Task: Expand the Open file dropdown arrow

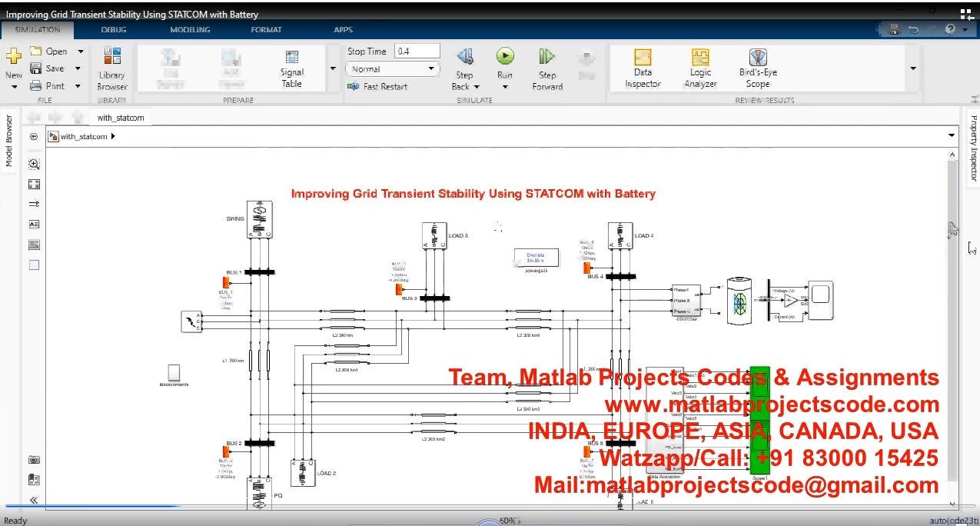Action: tap(79, 52)
